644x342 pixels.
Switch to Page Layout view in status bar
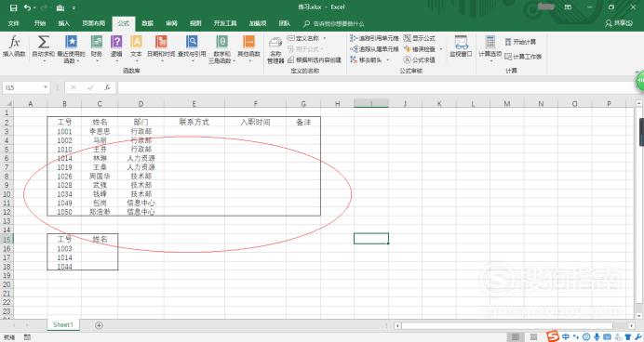(x=533, y=337)
